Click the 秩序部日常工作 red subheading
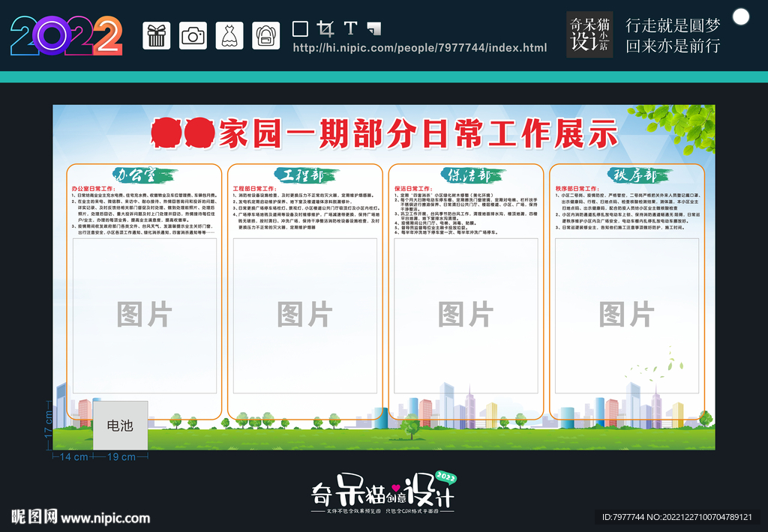The image size is (768, 532). tap(577, 189)
